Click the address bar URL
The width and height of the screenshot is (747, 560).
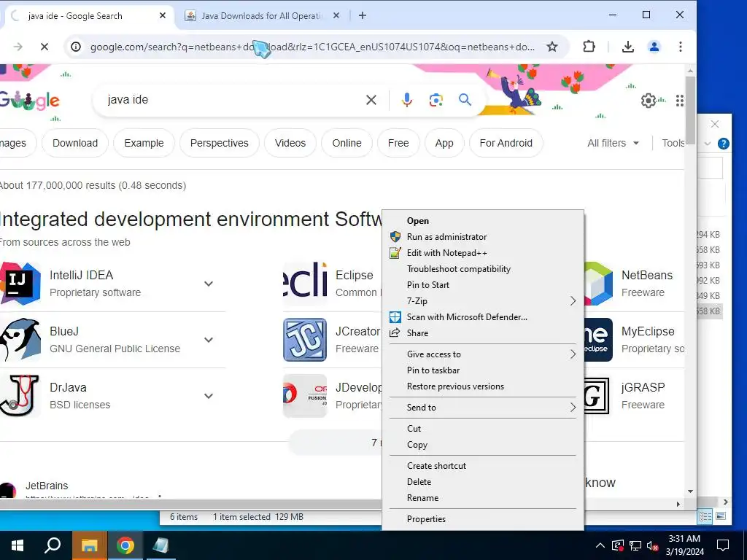pos(312,47)
